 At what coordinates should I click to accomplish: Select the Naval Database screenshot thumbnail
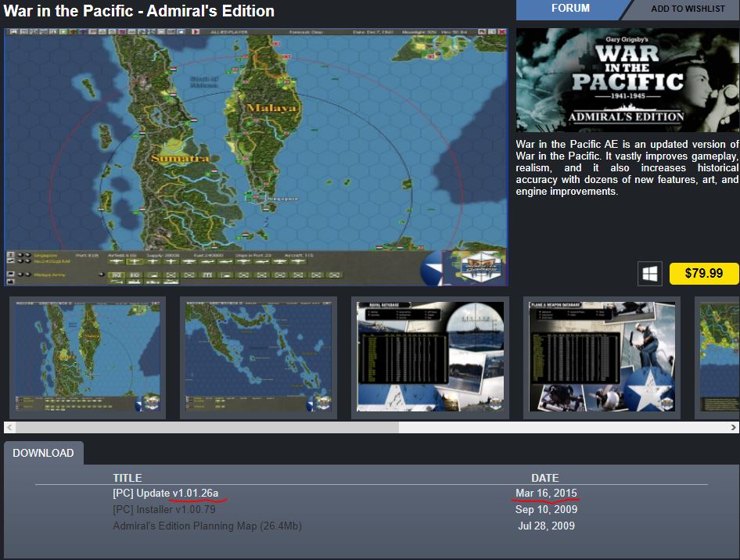click(x=430, y=357)
